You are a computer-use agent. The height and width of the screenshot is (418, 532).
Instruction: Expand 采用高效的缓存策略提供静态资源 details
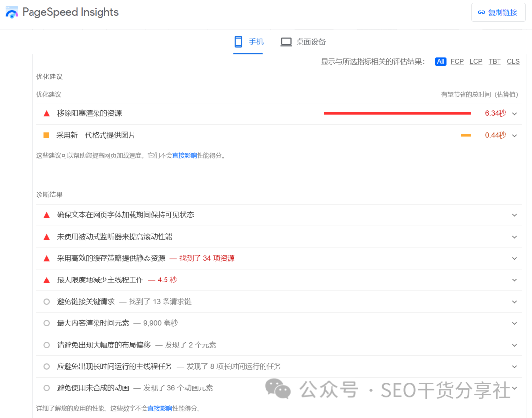514,258
